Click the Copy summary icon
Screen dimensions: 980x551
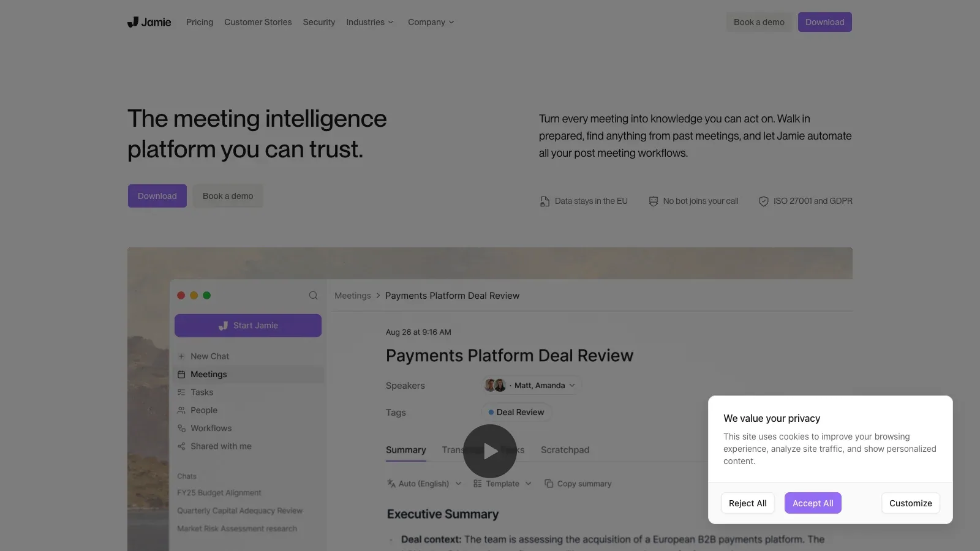549,484
